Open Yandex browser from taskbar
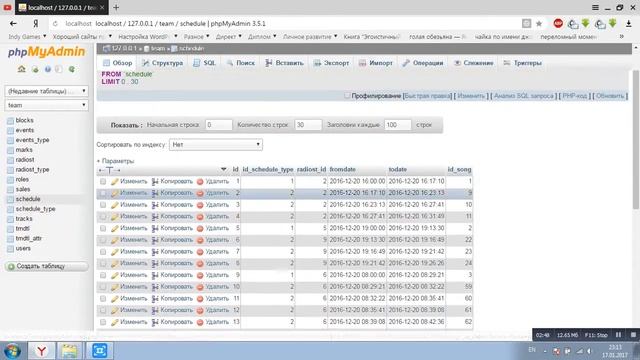Viewport: 640px width, 360px height. [41, 351]
